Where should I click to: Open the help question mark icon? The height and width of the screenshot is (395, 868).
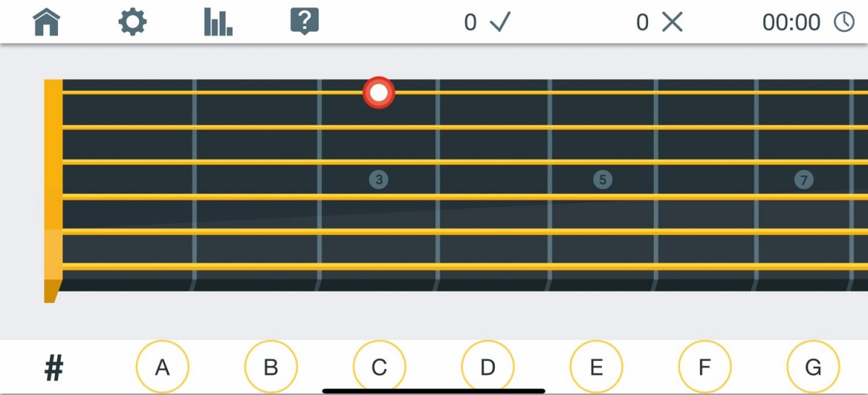click(x=305, y=22)
